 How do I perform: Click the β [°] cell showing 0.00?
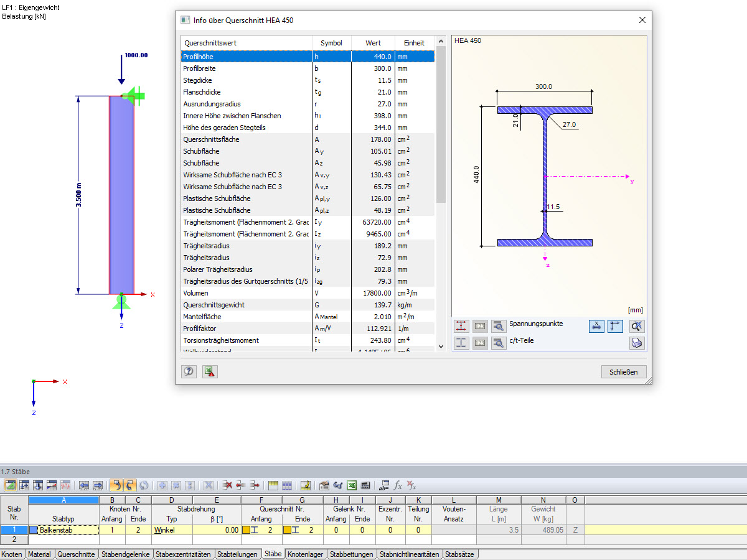[x=217, y=530]
